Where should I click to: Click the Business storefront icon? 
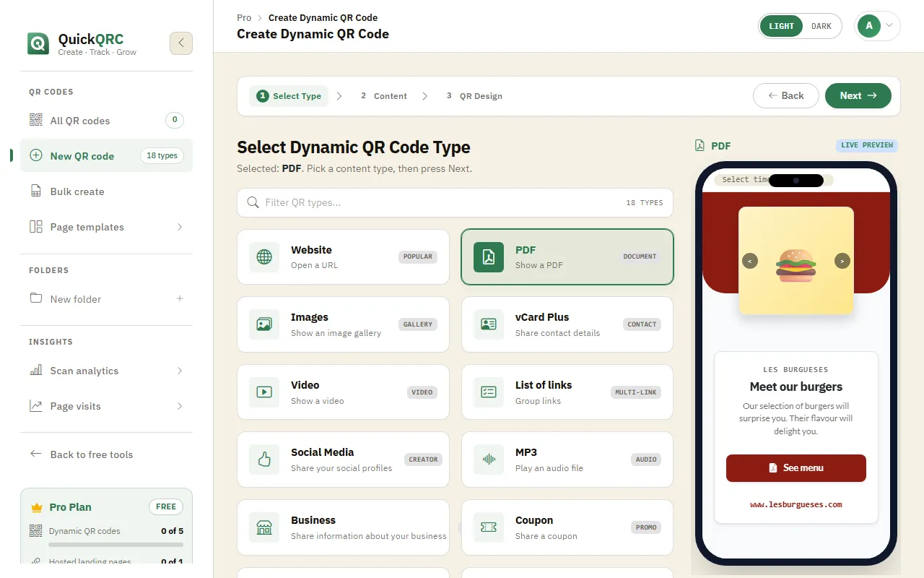coord(264,527)
